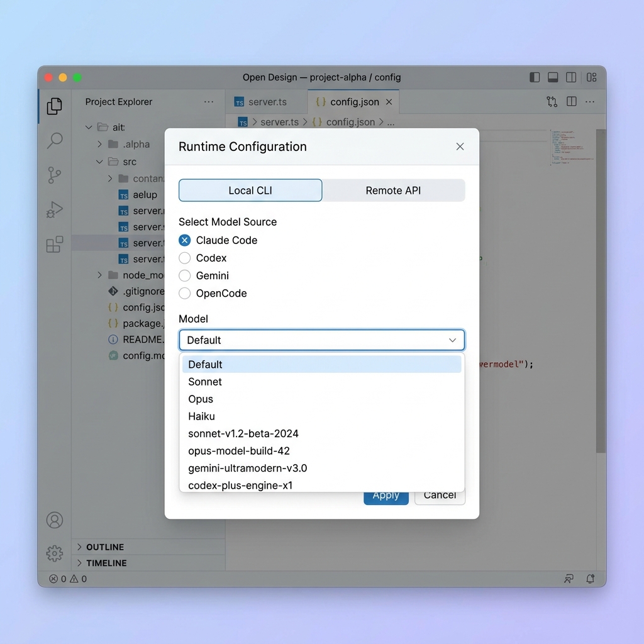Image resolution: width=644 pixels, height=644 pixels.
Task: Click the errors and warnings status indicator
Action: [x=68, y=579]
